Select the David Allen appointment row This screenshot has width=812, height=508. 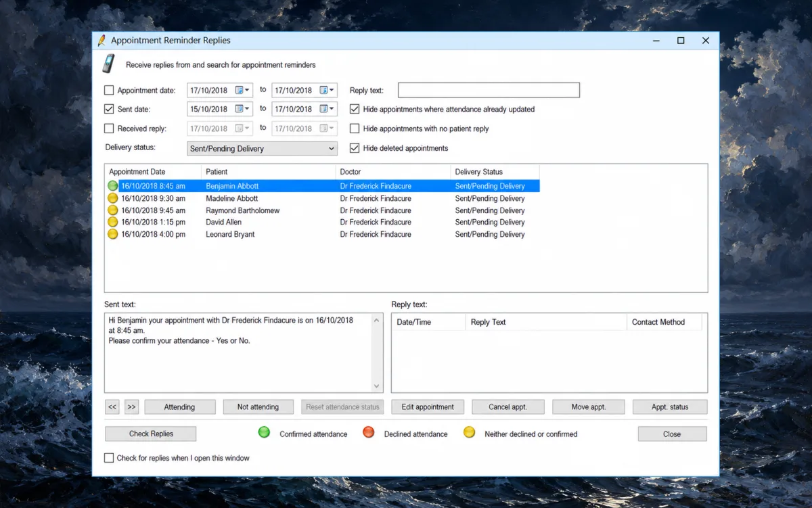pos(323,222)
